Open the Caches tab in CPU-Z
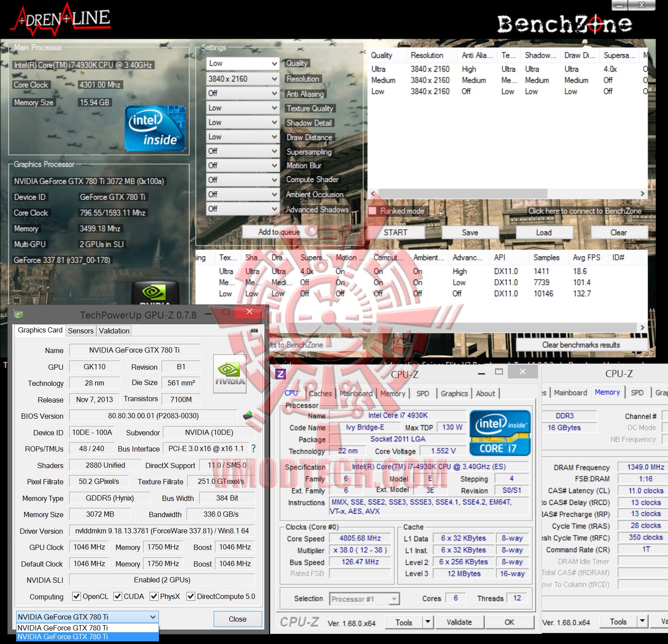 coord(320,393)
